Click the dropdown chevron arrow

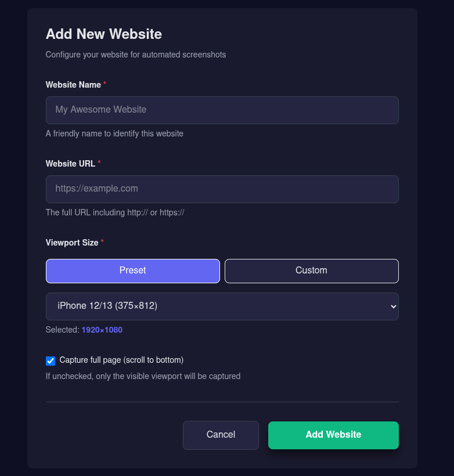pyautogui.click(x=394, y=306)
